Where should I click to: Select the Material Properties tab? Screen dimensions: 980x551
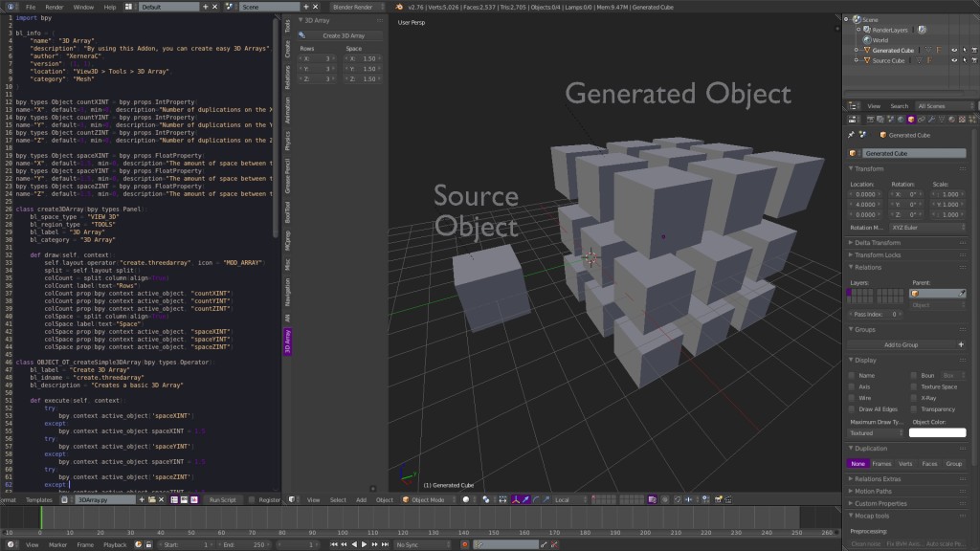pyautogui.click(x=951, y=119)
